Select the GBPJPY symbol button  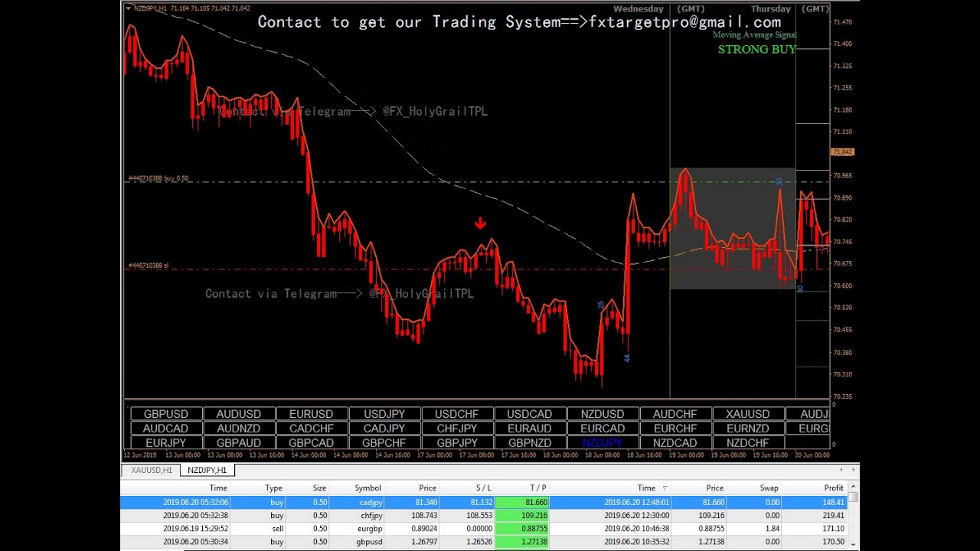click(456, 443)
